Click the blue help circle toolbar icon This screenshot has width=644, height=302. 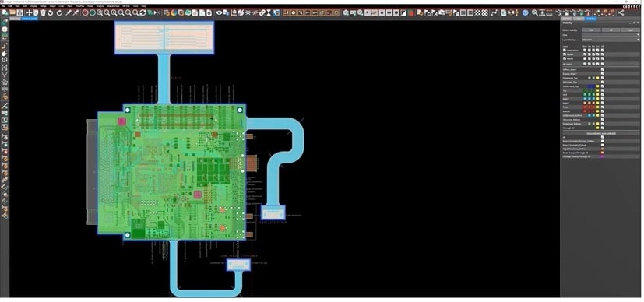pyautogui.click(x=526, y=12)
